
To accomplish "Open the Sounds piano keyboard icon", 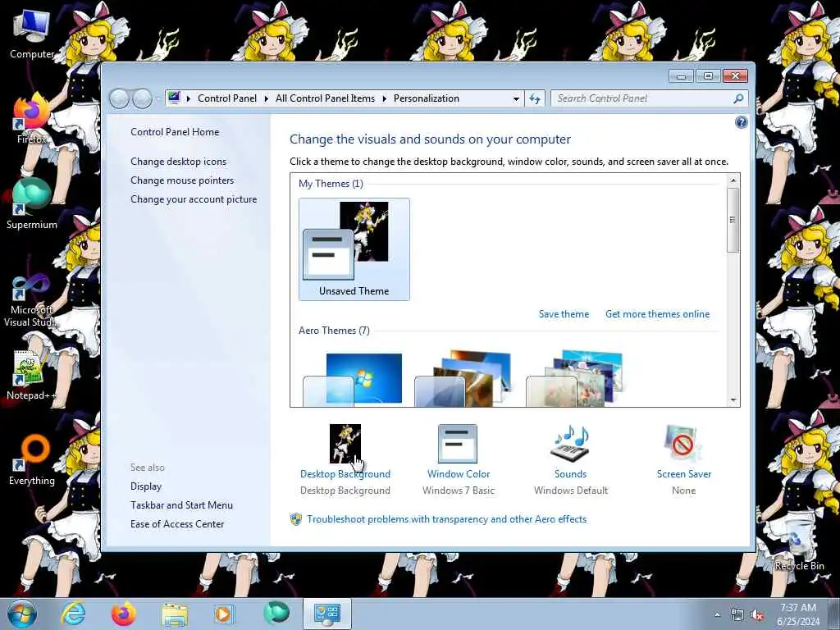I will [570, 444].
